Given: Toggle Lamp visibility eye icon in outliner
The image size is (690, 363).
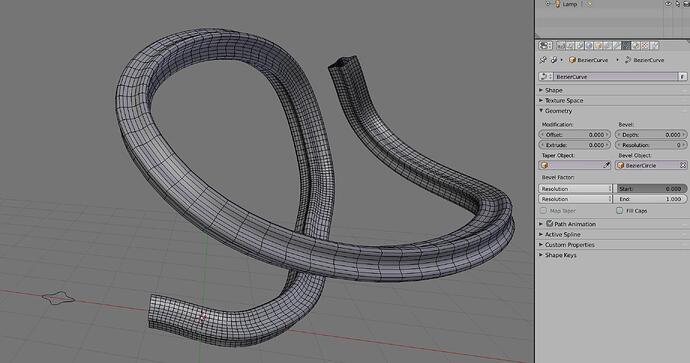Looking at the screenshot, I should [x=668, y=4].
